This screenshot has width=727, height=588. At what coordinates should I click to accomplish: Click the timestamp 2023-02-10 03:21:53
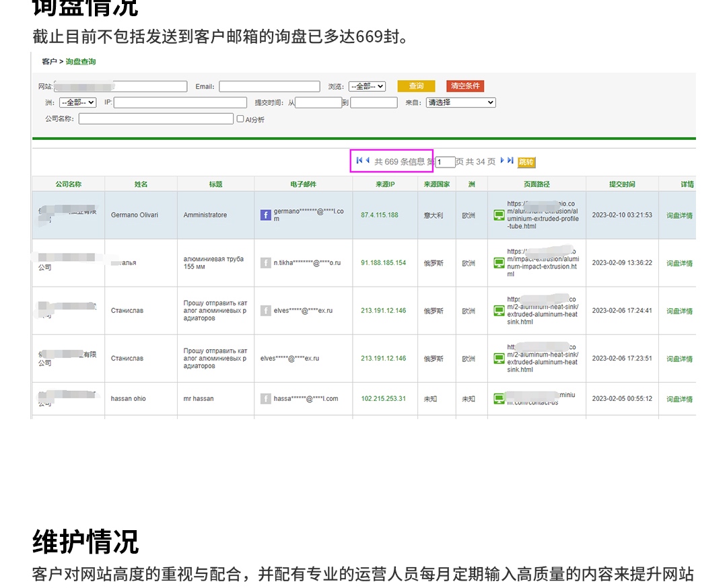coord(622,215)
